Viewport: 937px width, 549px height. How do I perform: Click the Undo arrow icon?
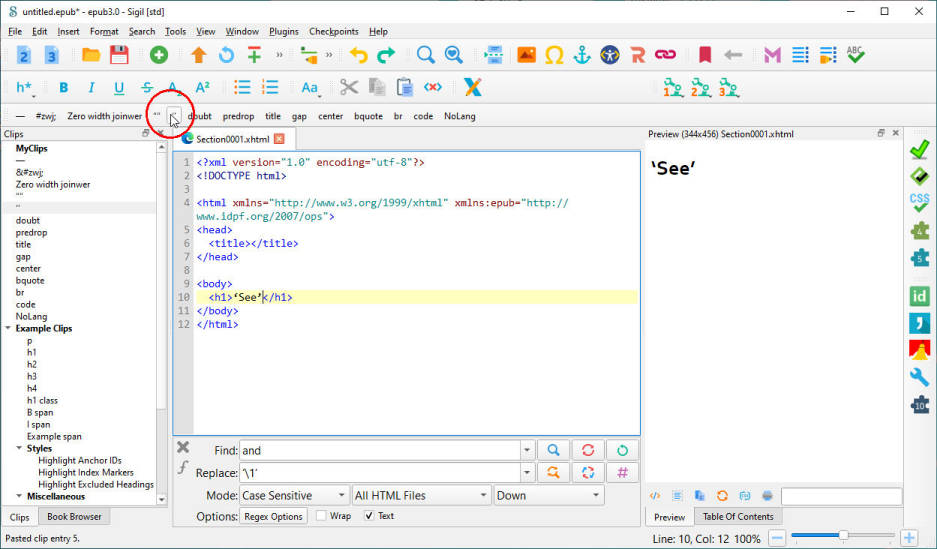pos(358,55)
